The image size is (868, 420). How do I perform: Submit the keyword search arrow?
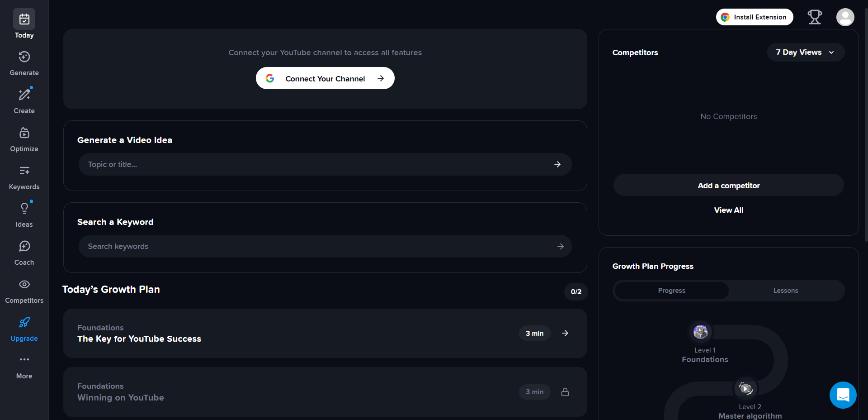click(561, 246)
